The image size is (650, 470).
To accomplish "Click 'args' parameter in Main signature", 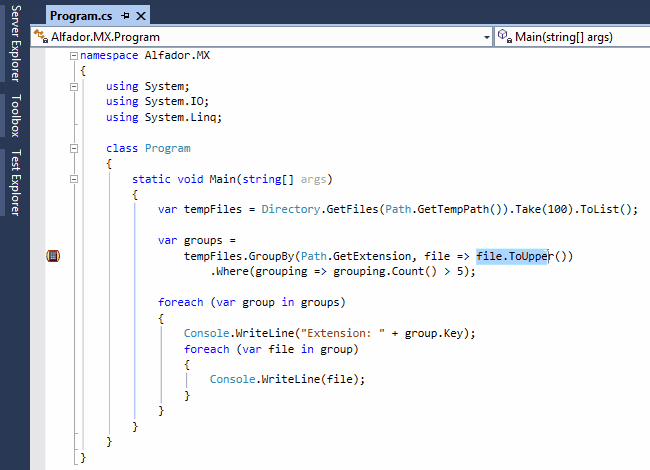I will pos(313,179).
